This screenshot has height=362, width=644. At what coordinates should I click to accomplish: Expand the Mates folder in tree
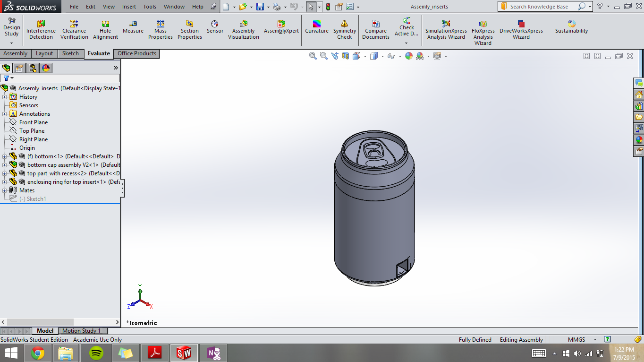click(x=5, y=190)
